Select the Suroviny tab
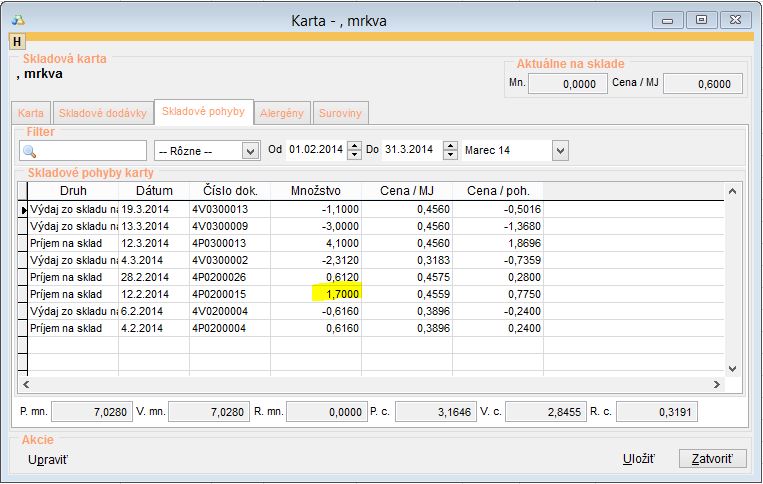 coord(340,114)
